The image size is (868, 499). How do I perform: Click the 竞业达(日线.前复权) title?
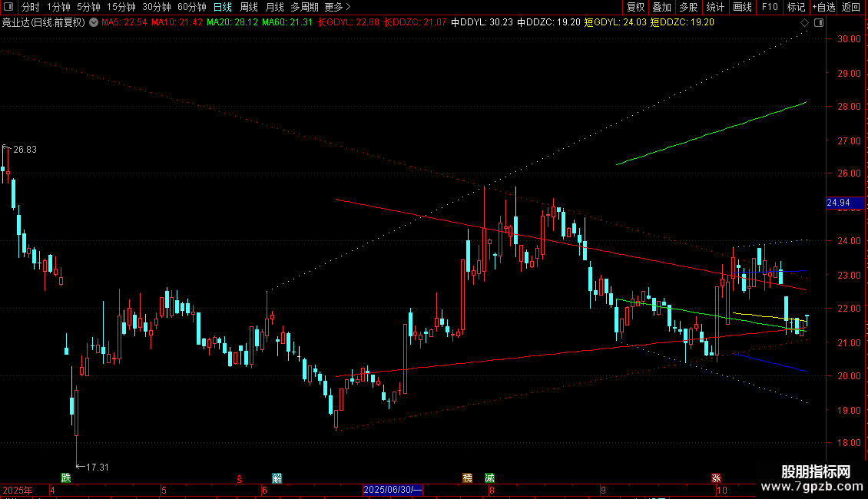[x=44, y=23]
